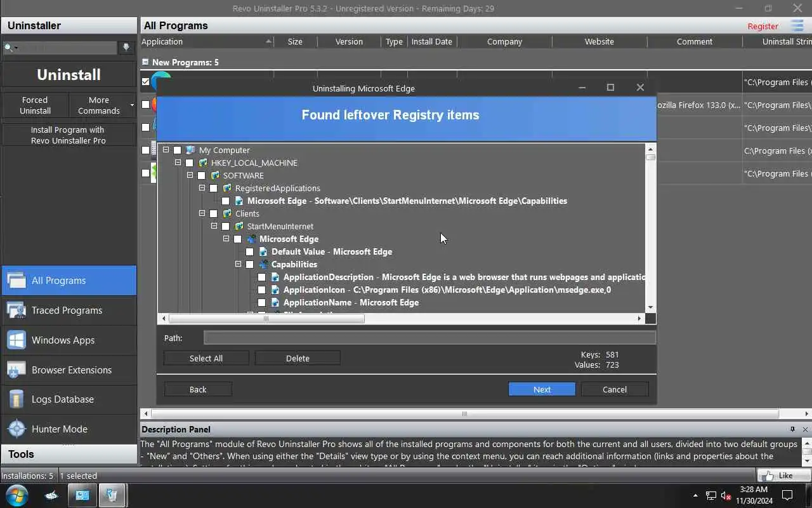Open the Browser Extensions sidebar icon
This screenshot has height=508, width=812.
click(16, 370)
